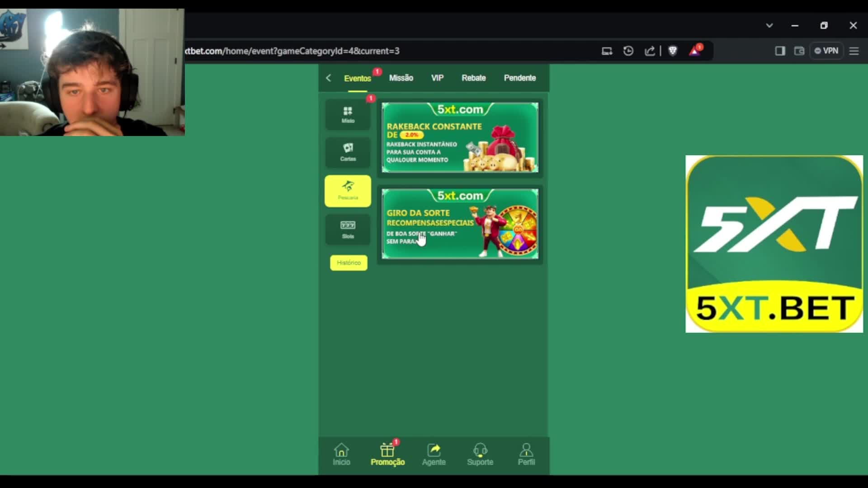Toggle the browser sidebar panel icon
The height and width of the screenshot is (488, 868).
pyautogui.click(x=780, y=51)
